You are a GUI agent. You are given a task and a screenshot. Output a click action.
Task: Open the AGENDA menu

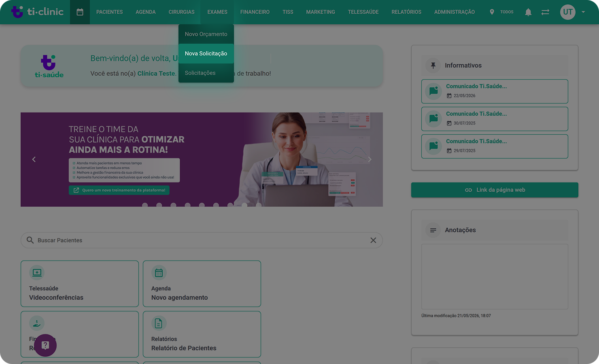point(146,12)
